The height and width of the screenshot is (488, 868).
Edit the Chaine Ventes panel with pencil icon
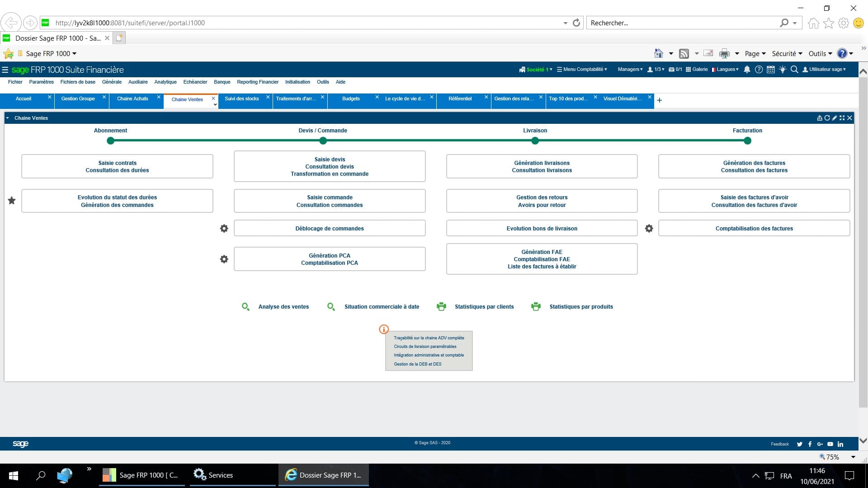click(x=835, y=118)
